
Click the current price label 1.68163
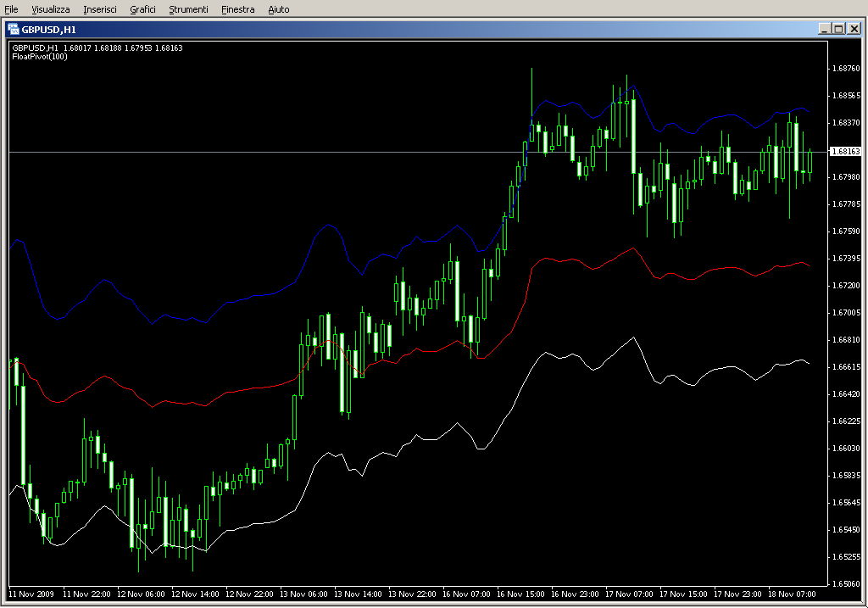[x=847, y=151]
